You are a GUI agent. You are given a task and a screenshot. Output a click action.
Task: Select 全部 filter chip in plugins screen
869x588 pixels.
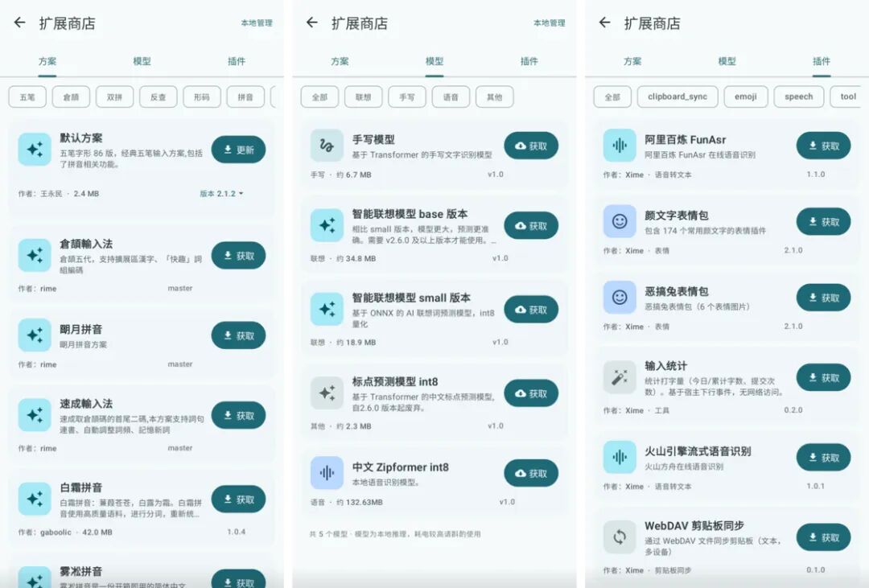(x=612, y=97)
